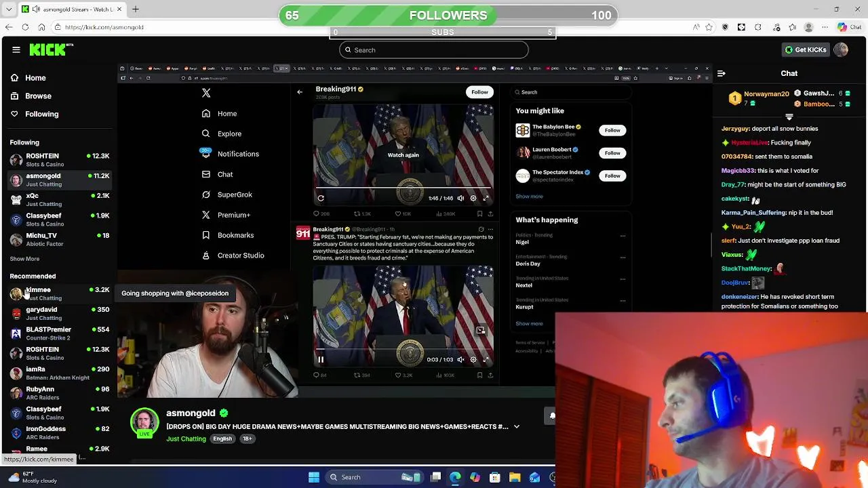Collapse the chat panel arrow icon

click(x=722, y=73)
